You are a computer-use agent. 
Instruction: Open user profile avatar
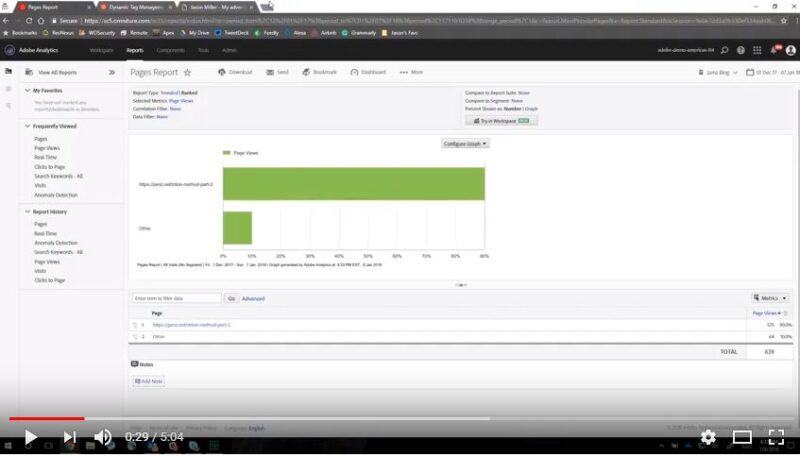tap(791, 50)
